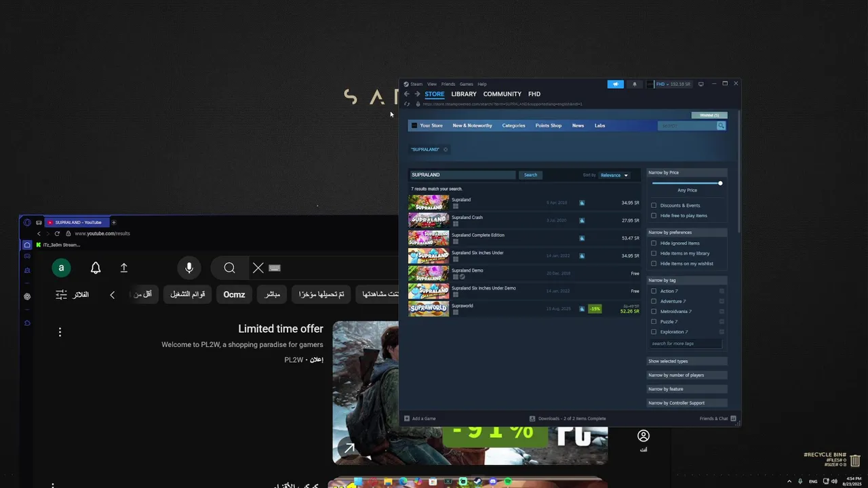The height and width of the screenshot is (488, 868).
Task: Open the Steam menu
Action: pos(416,84)
